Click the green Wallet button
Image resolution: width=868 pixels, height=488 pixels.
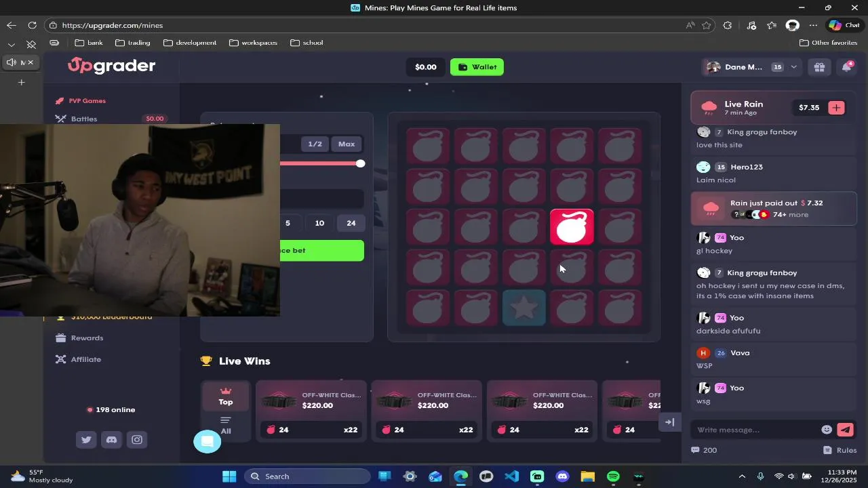pyautogui.click(x=477, y=67)
